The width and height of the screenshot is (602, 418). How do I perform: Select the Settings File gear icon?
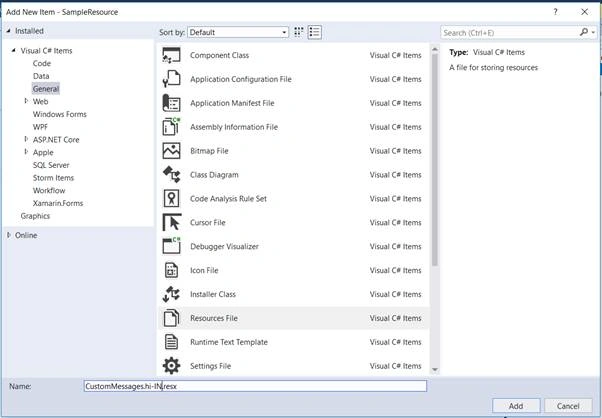pos(171,366)
